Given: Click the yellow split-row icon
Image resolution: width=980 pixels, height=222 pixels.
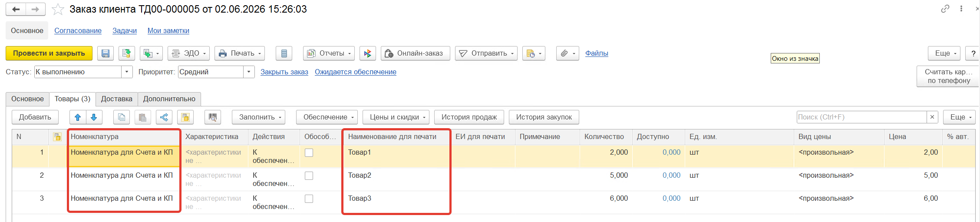Looking at the screenshot, I should (185, 117).
